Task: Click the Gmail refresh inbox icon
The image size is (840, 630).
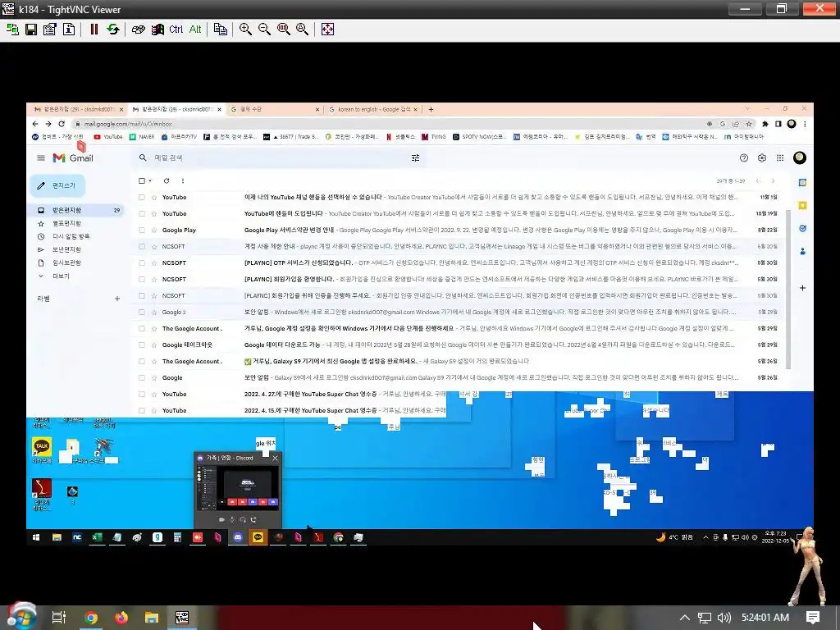Action: 167,181
